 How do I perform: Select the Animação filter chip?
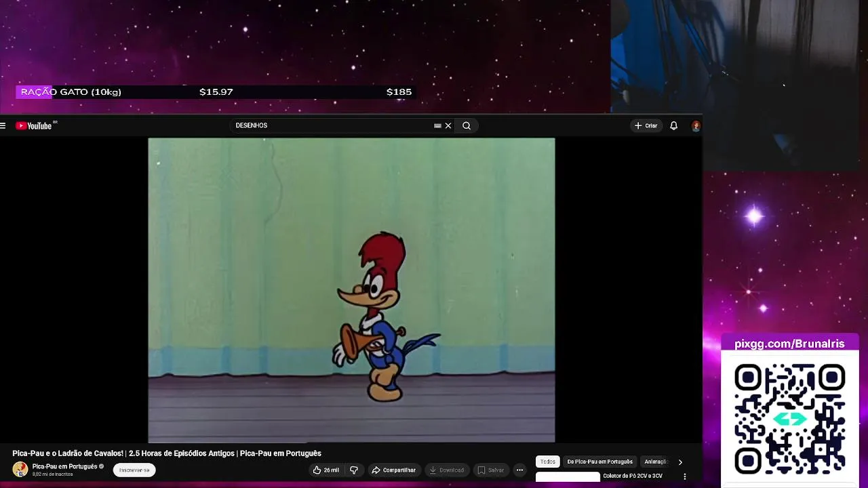(x=656, y=462)
